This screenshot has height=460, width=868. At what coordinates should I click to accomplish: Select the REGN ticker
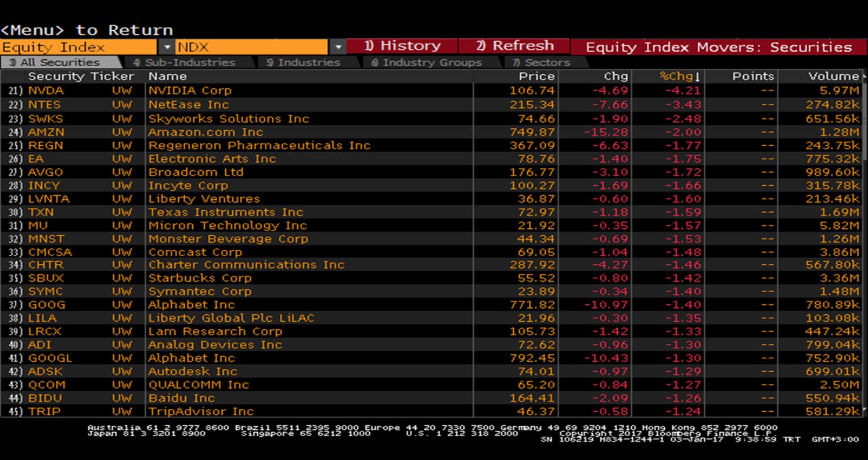click(x=45, y=145)
